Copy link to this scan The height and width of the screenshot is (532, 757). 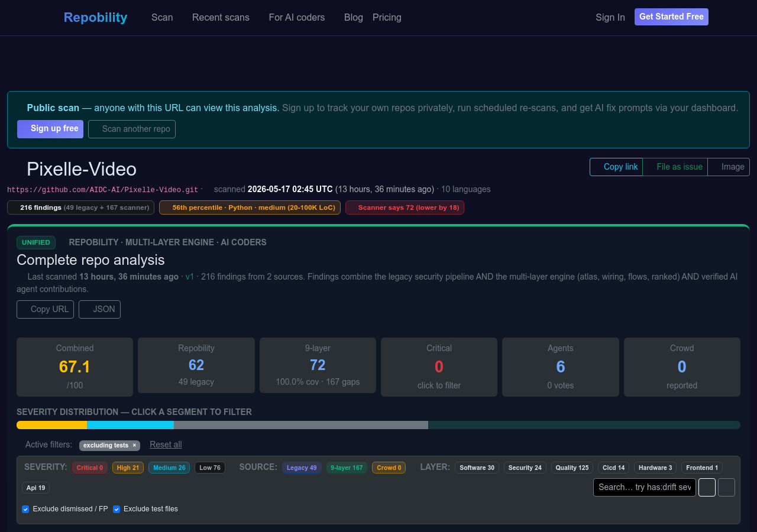[x=616, y=167]
